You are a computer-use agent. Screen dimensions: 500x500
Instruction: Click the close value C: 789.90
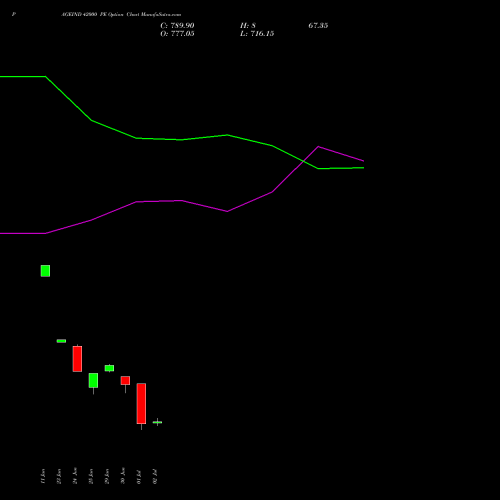tap(177, 26)
